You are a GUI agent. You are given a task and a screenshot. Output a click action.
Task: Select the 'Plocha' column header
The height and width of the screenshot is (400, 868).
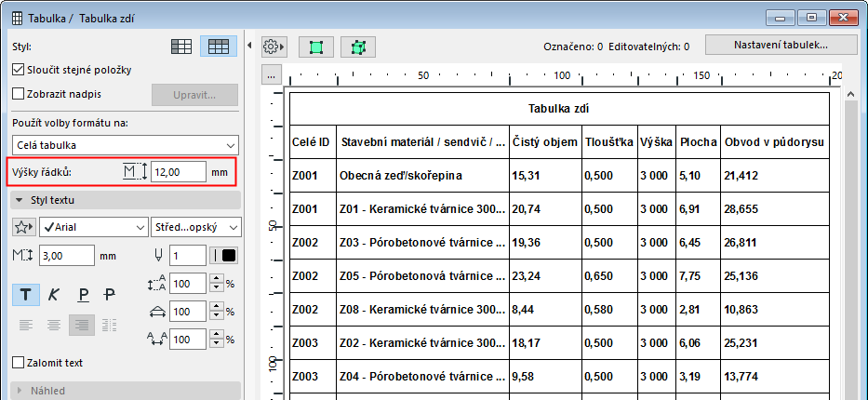(698, 142)
